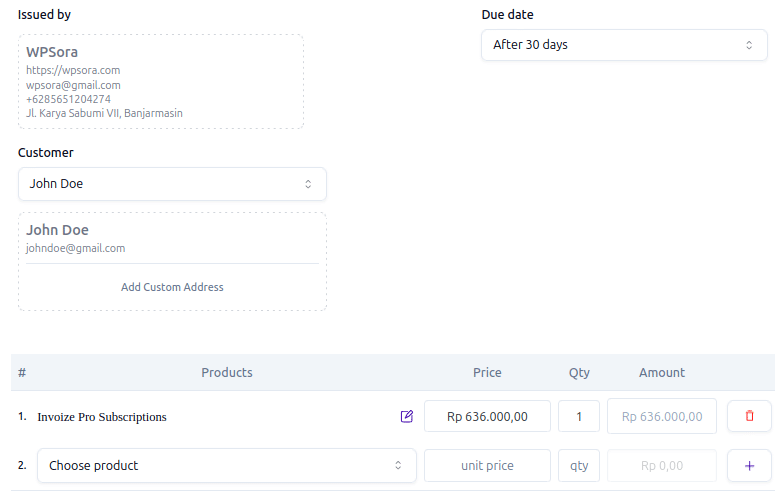Open the Due date dropdown
Screen dimensions: 777x498
click(624, 45)
